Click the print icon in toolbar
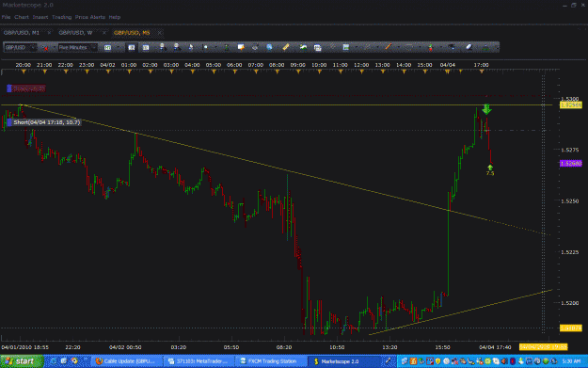Screen dimensions: 588x368 coord(255,47)
